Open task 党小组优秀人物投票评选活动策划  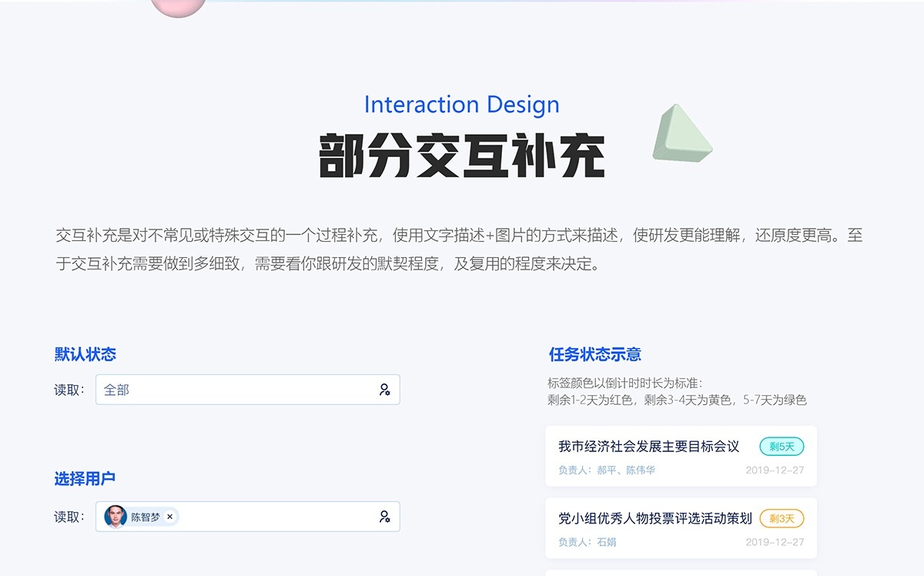coord(654,518)
